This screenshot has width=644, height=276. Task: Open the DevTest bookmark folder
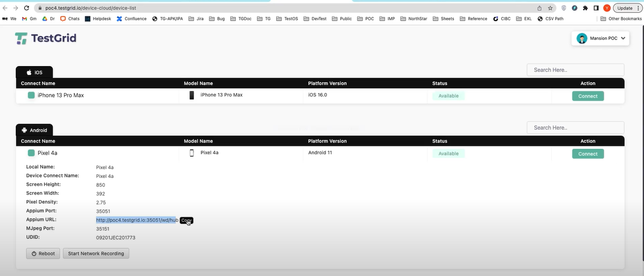(x=315, y=19)
